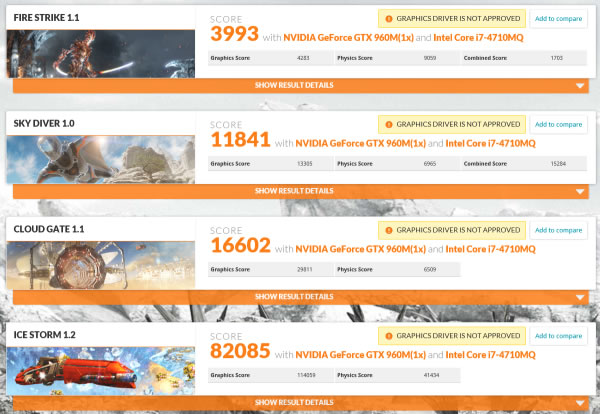This screenshot has width=600, height=414.
Task: Click warning icon in Cloud Gate driver notice
Action: [x=388, y=230]
